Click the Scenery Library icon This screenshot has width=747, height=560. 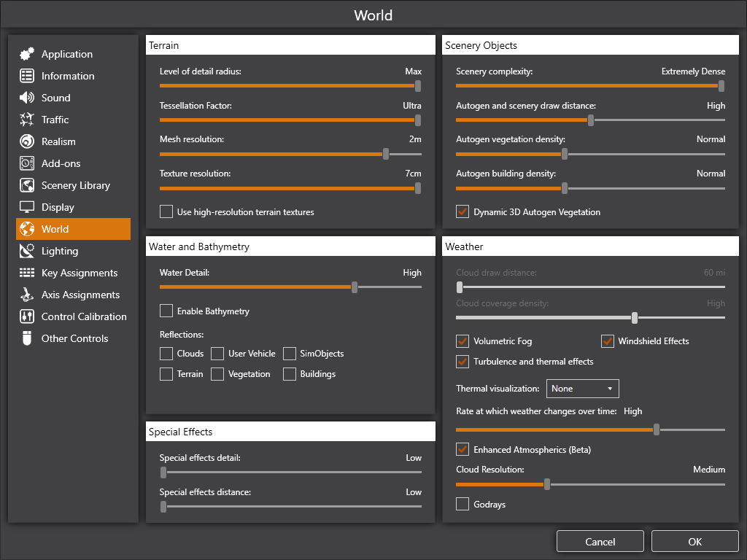(x=27, y=185)
